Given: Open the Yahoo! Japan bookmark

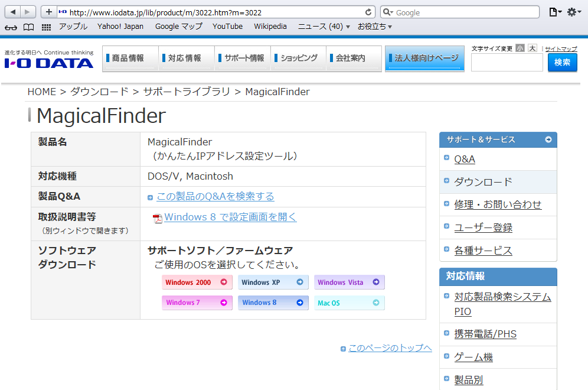Looking at the screenshot, I should pyautogui.click(x=120, y=27).
